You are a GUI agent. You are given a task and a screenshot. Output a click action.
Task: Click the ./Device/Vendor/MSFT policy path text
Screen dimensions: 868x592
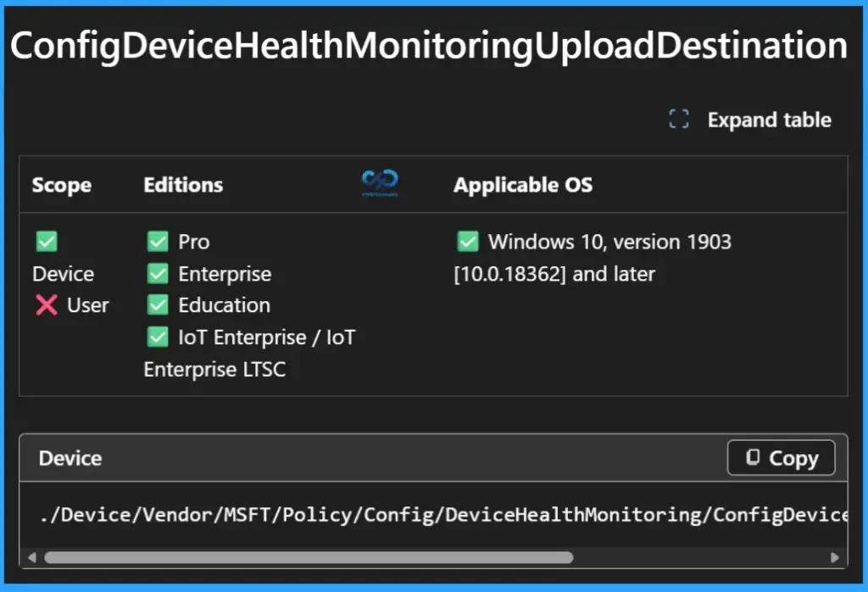tap(443, 515)
